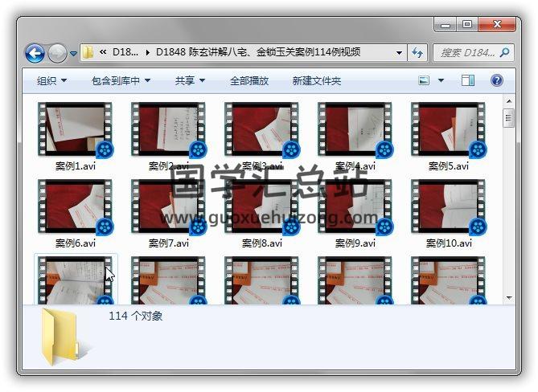This screenshot has width=538, height=392.
Task: Click the scrollbar up arrow
Action: [509, 101]
